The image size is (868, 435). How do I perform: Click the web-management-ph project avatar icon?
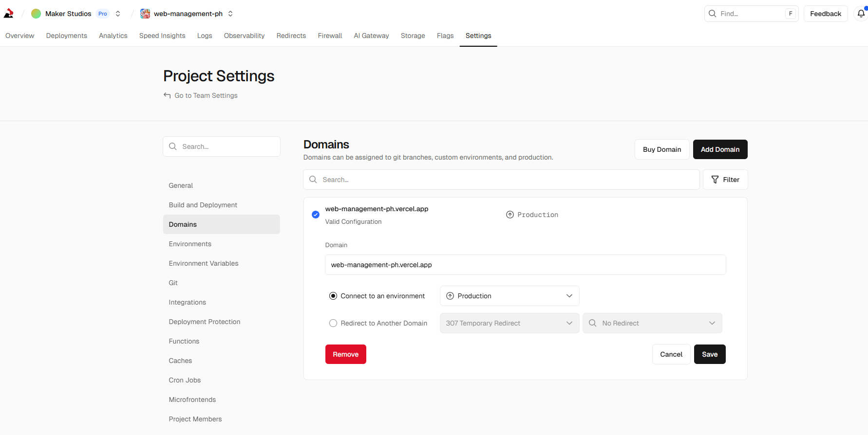[145, 14]
